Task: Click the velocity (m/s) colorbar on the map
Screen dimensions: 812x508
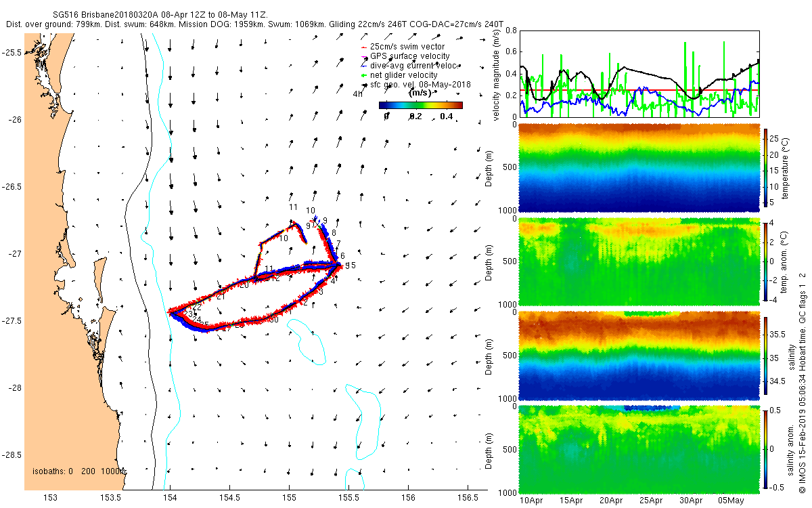Action: 420,105
